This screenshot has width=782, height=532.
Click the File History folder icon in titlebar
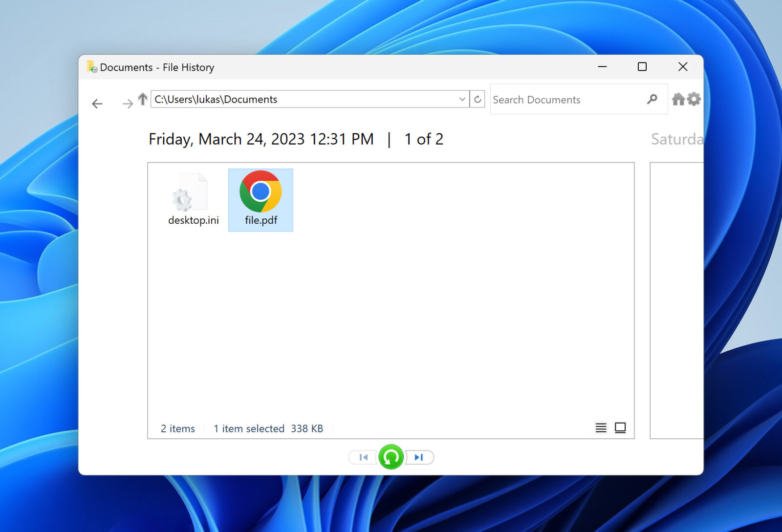click(91, 67)
